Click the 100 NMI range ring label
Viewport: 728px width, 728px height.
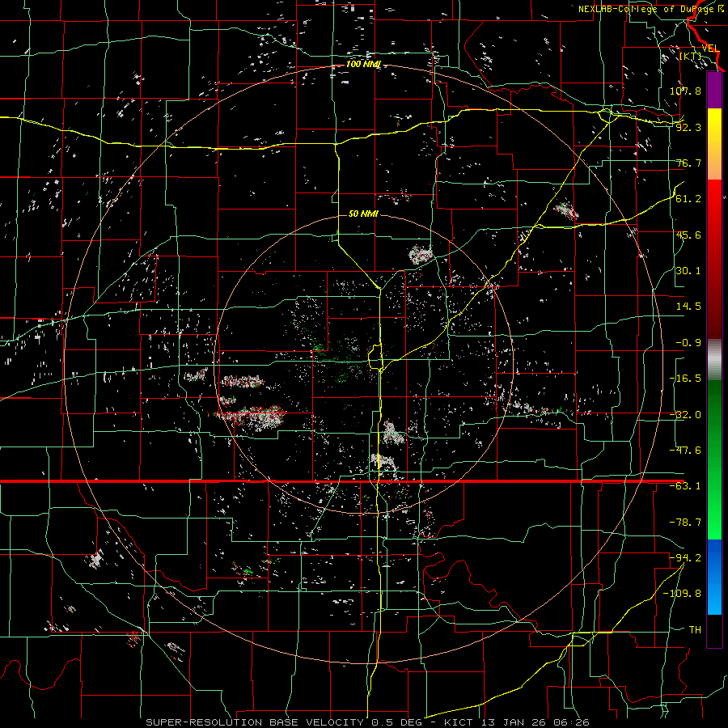pos(363,64)
